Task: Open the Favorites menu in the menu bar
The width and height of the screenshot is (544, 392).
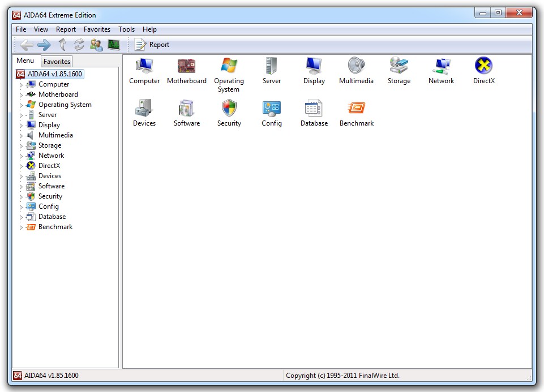Action: (x=97, y=29)
